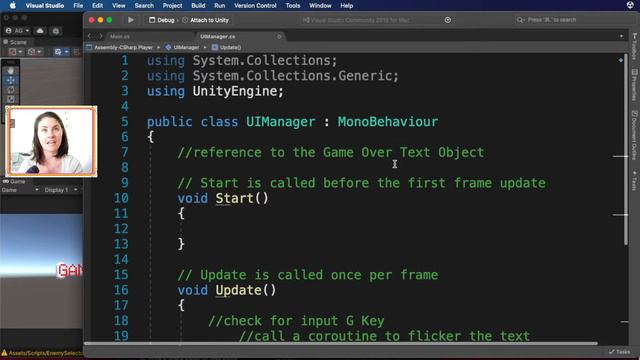Click comment 'check for input G Key'
The height and width of the screenshot is (360, 640).
tap(296, 321)
